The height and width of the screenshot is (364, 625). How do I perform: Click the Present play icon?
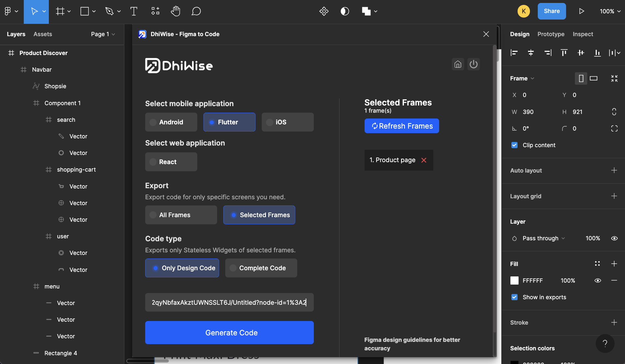point(581,11)
